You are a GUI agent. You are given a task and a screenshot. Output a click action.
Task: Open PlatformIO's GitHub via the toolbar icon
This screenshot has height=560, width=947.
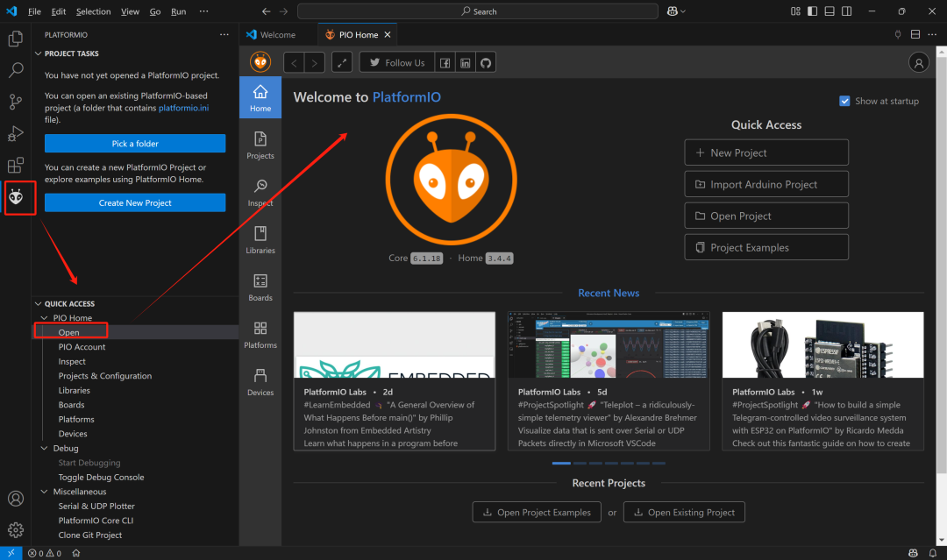(x=486, y=62)
